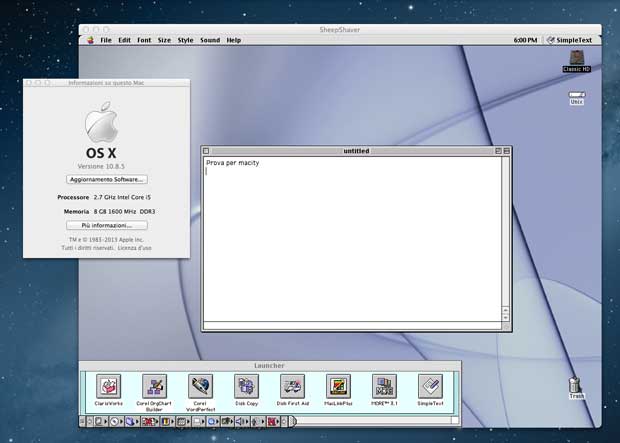620x443 pixels.
Task: Launch Disk First Aid utility
Action: pos(292,386)
